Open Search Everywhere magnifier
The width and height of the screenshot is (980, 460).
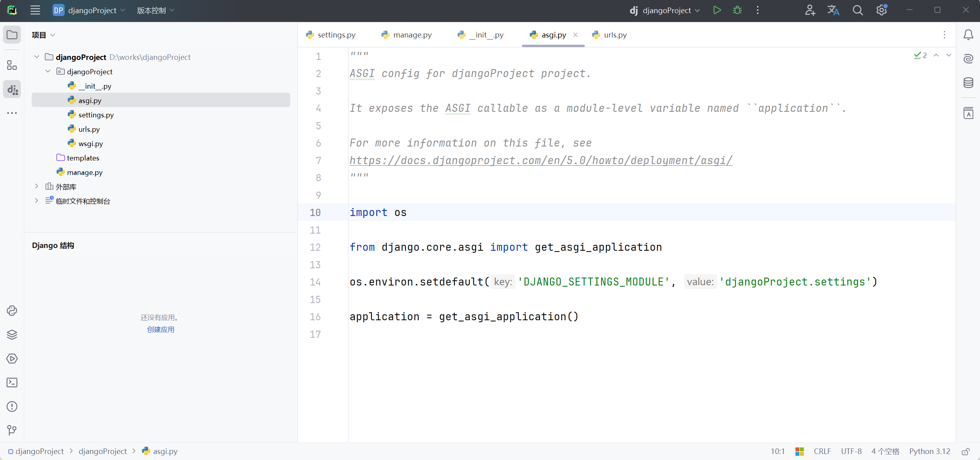click(x=857, y=10)
